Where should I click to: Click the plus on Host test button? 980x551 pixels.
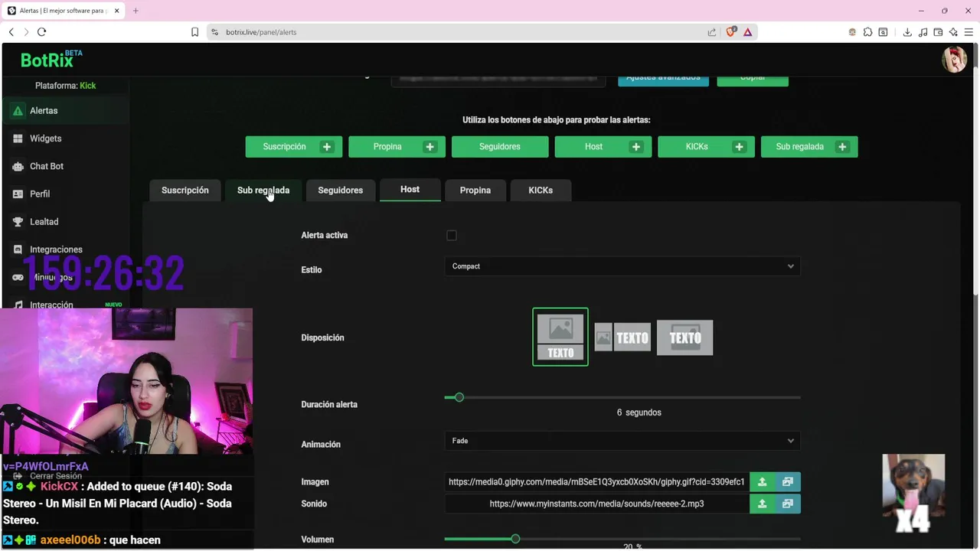pyautogui.click(x=636, y=147)
